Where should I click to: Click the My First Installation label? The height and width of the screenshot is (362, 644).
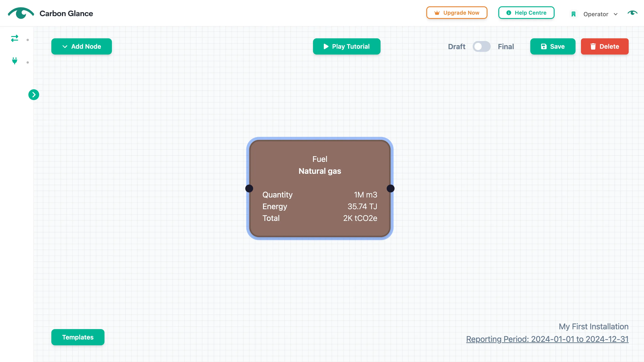(594, 326)
